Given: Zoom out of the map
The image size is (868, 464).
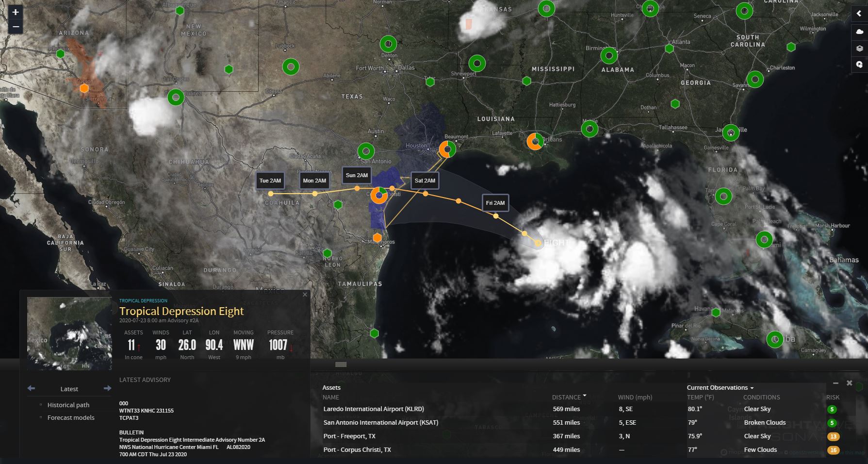Looking at the screenshot, I should pos(16,27).
